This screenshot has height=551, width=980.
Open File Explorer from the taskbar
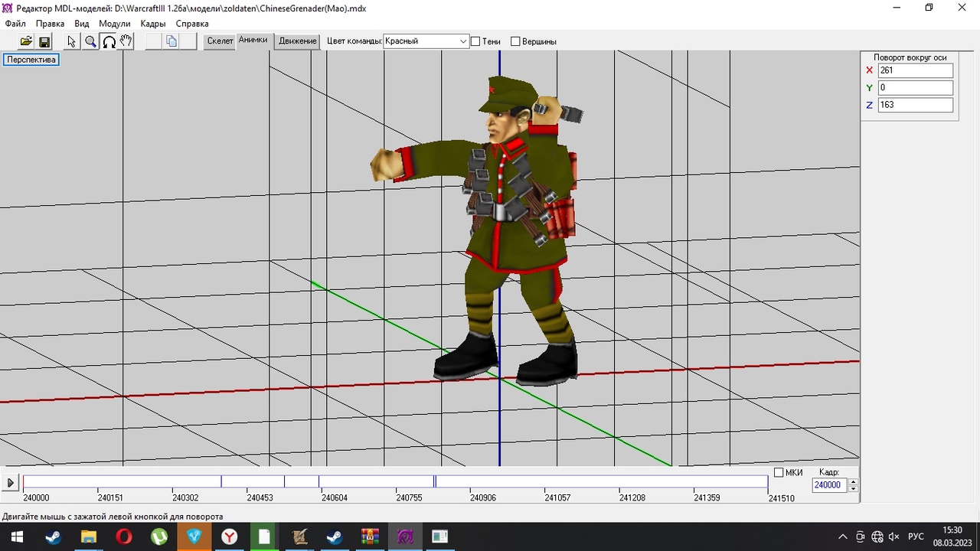tap(88, 537)
